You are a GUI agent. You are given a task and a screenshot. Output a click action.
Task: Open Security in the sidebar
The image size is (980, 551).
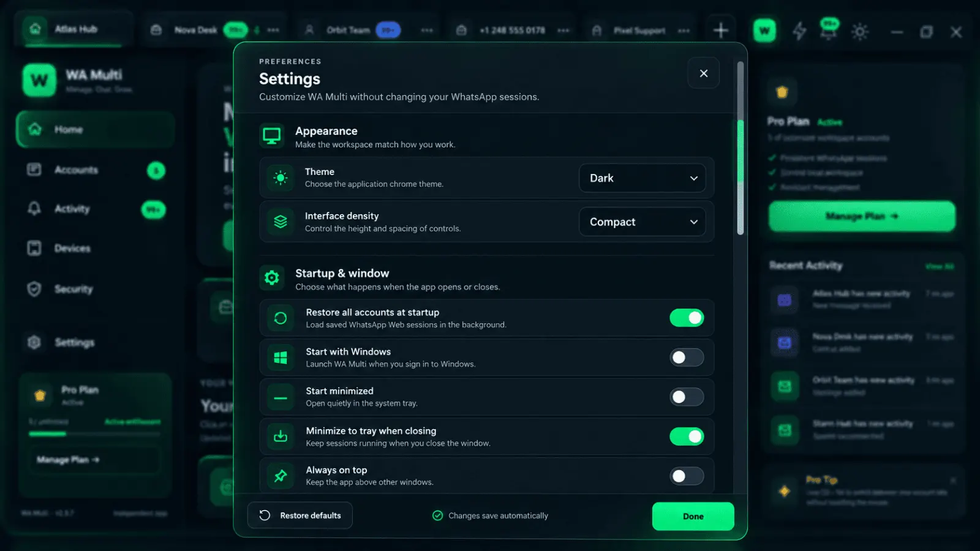[95, 289]
